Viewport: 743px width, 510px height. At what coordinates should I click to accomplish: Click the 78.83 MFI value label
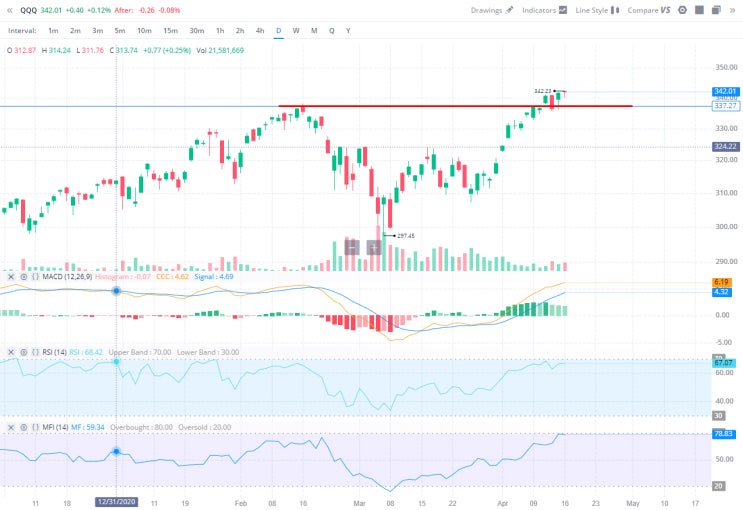coord(724,434)
